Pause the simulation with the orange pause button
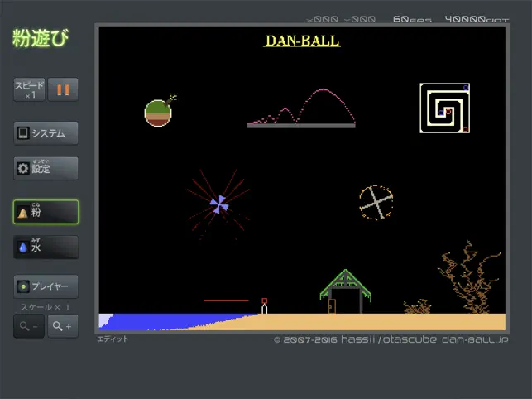 coord(63,89)
